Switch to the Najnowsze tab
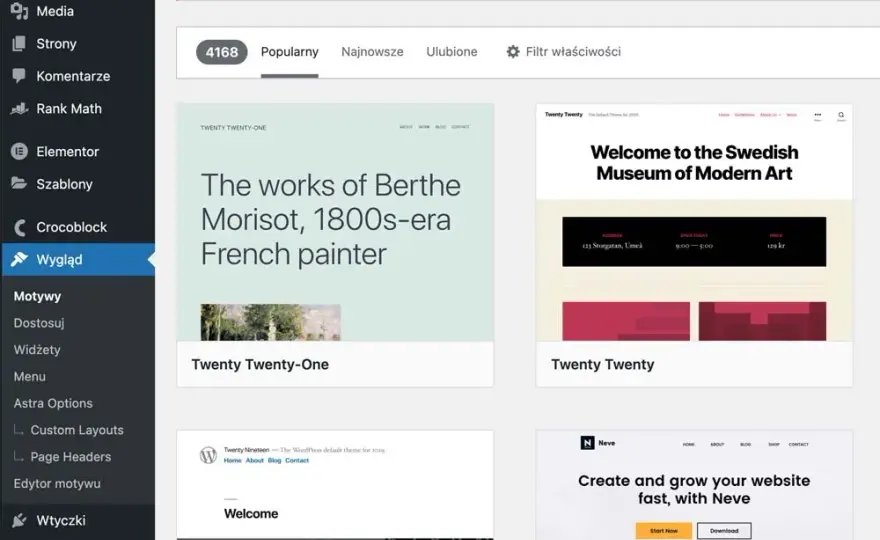The image size is (880, 540). pos(372,52)
